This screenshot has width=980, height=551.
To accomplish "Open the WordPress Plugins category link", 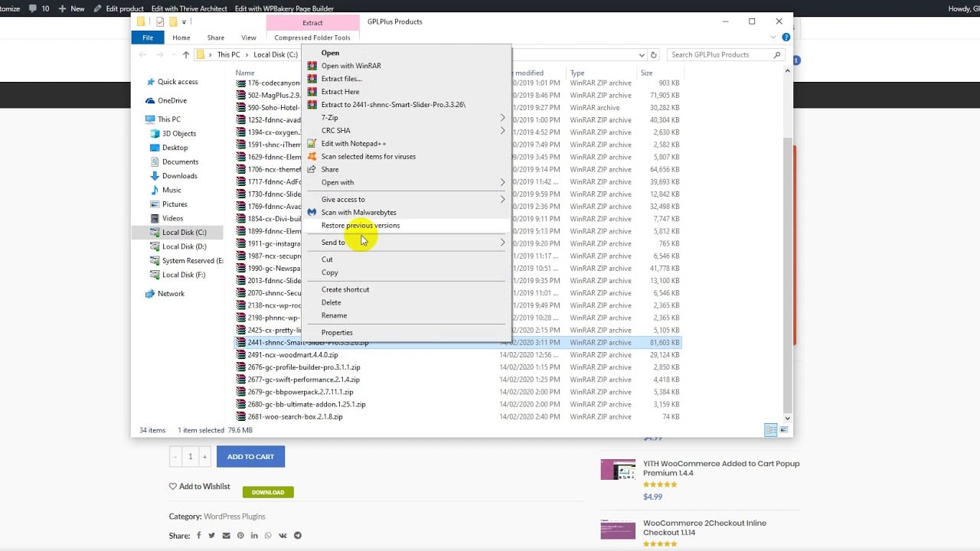I will [234, 517].
